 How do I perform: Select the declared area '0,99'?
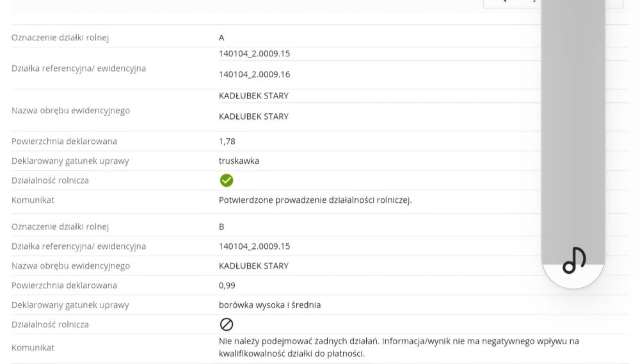[x=227, y=285]
